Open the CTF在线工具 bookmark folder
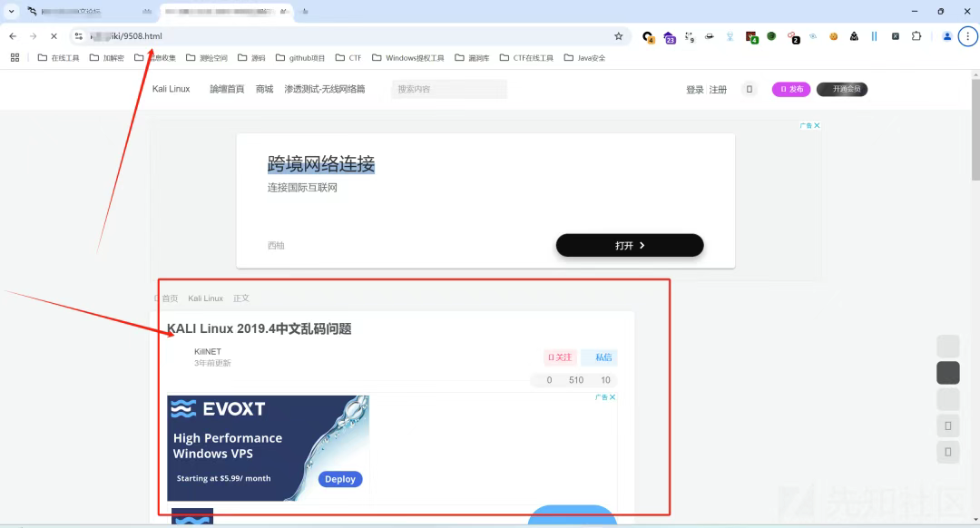 (x=526, y=57)
